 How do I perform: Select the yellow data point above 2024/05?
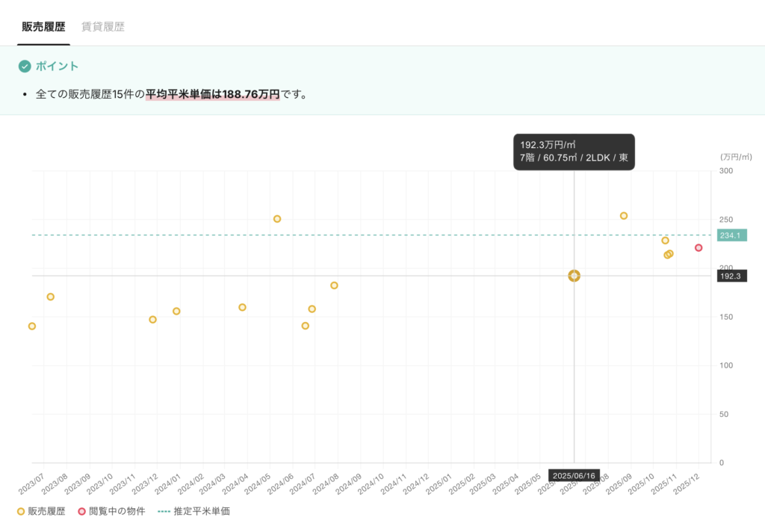[277, 219]
